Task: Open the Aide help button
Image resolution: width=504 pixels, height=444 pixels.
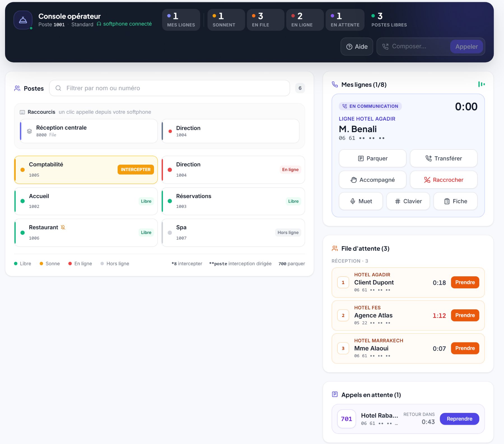Action: [x=357, y=46]
